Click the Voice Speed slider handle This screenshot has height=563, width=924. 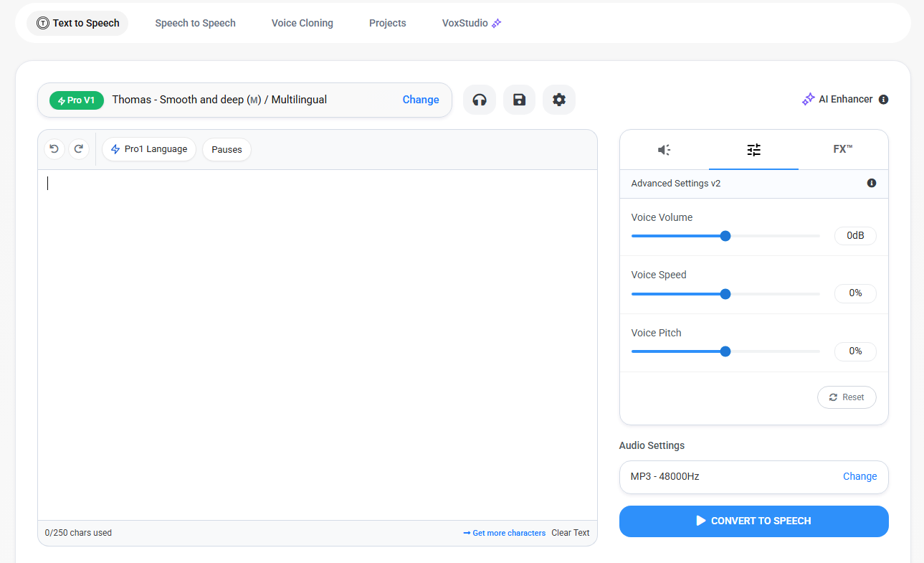click(x=725, y=294)
